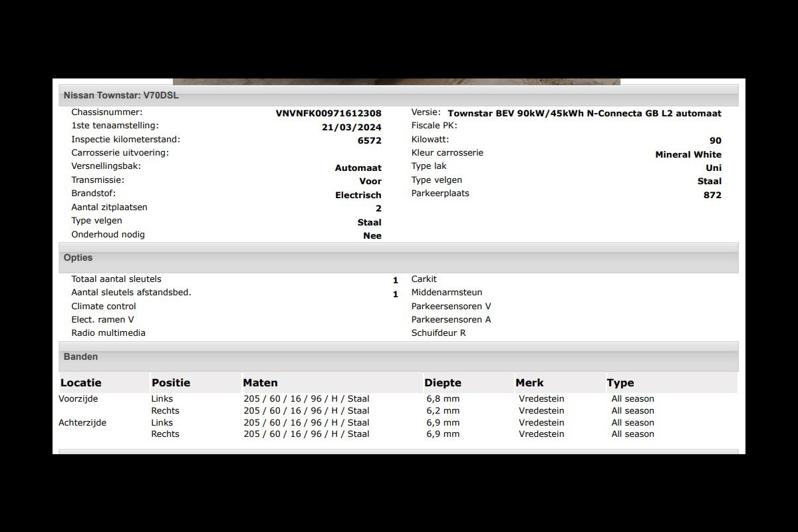Click the chassis number VNVNFK00971612308
Viewport: 798px width, 532px height.
[x=329, y=114]
